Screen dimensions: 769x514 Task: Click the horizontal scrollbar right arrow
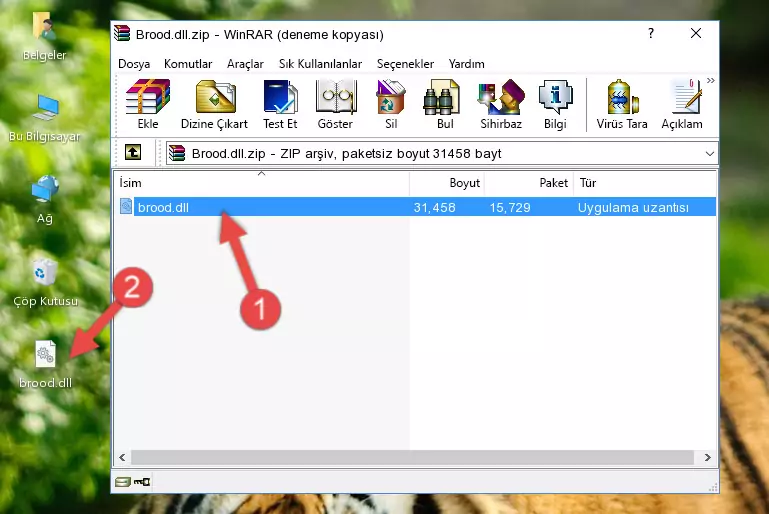707,457
